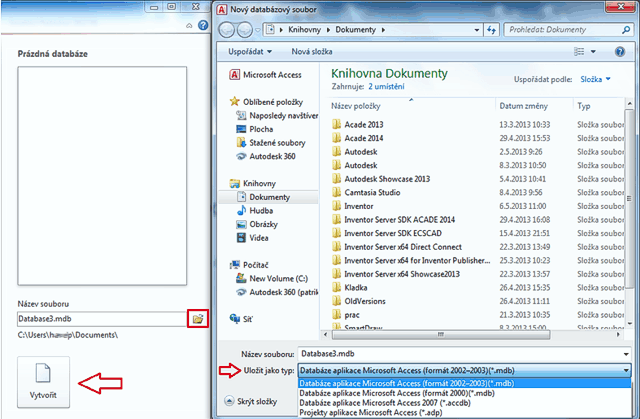The width and height of the screenshot is (640, 419).
Task: Open the Uložit jako typ combo box
Action: point(464,370)
